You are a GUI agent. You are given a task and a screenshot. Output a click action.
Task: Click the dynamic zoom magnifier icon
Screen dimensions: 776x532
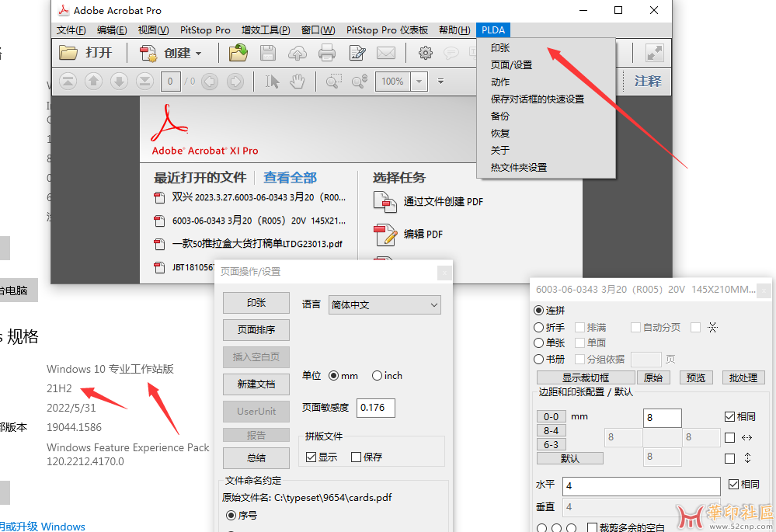click(360, 82)
